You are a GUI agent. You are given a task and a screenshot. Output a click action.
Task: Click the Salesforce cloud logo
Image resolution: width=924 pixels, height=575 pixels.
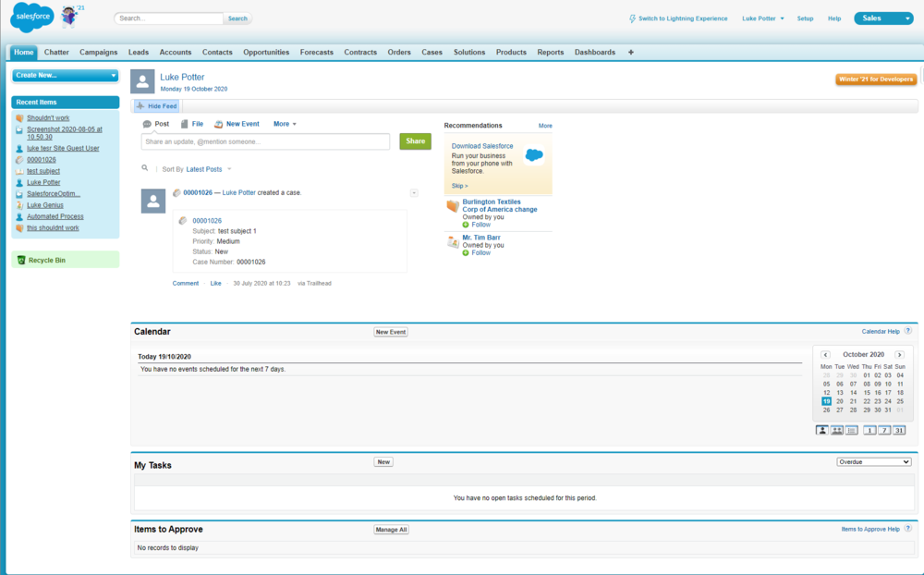(x=31, y=17)
